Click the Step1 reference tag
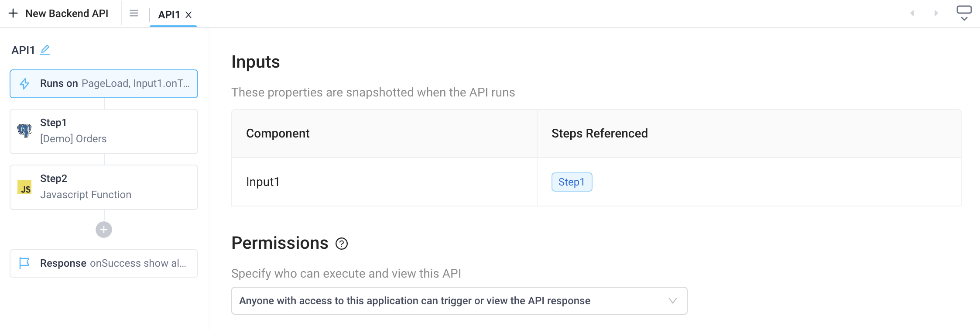This screenshot has height=330, width=980. (572, 182)
